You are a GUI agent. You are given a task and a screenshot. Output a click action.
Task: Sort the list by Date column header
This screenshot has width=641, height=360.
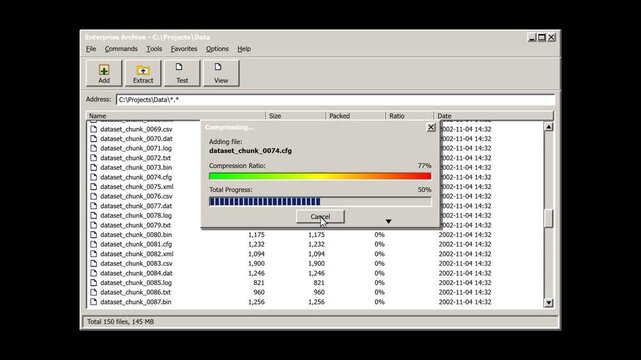(x=493, y=116)
